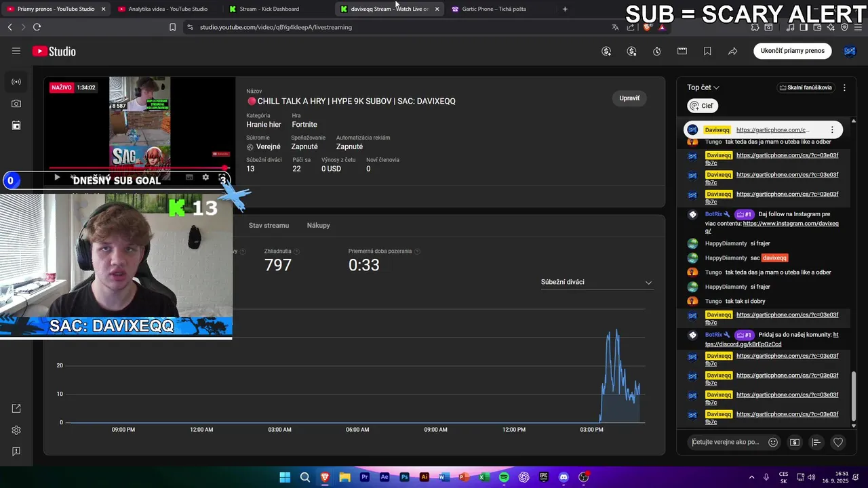868x488 pixels.
Task: Click the stream preview red progress bar
Action: (x=139, y=168)
